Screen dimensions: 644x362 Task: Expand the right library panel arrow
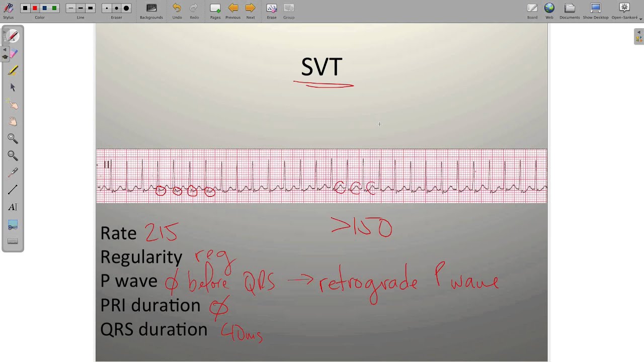point(639,32)
